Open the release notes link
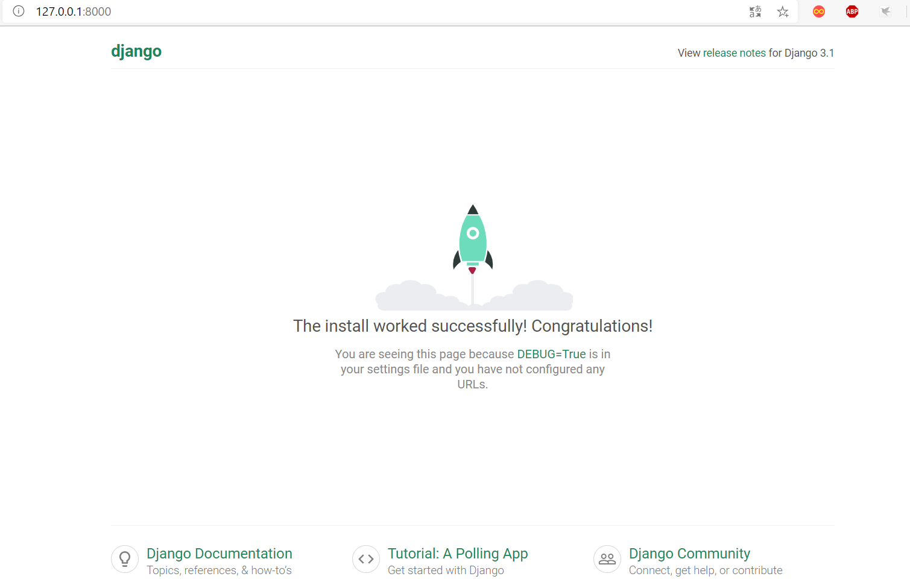Viewport: 910px width, 588px height. point(735,53)
